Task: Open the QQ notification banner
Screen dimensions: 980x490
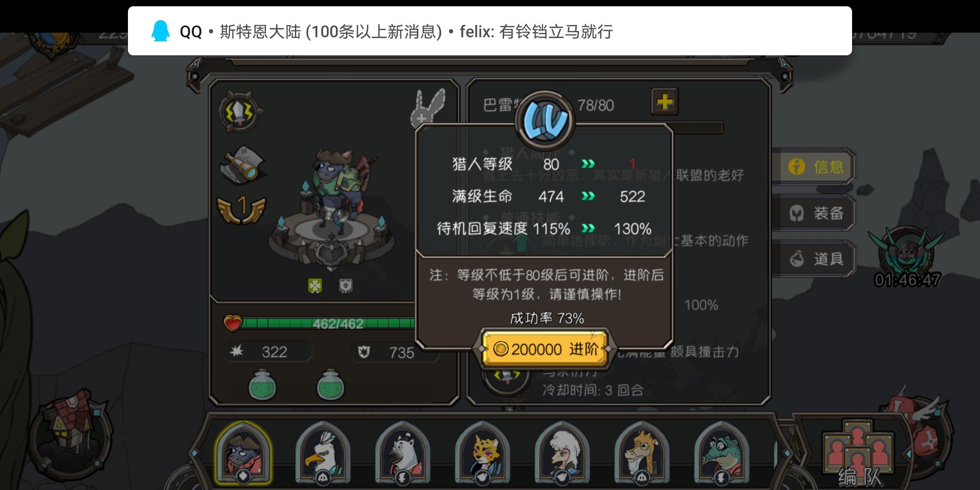Action: 490,31
